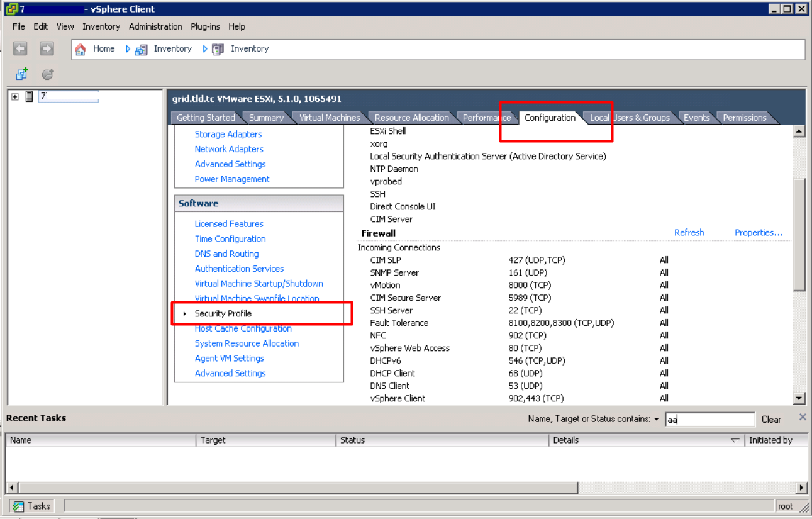Open the DNS and Routing link
The height and width of the screenshot is (519, 812).
pyautogui.click(x=226, y=254)
